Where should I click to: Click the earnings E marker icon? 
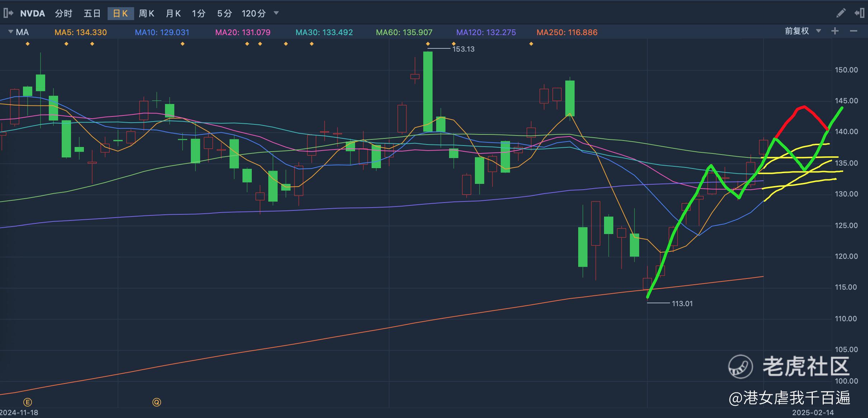(x=28, y=402)
